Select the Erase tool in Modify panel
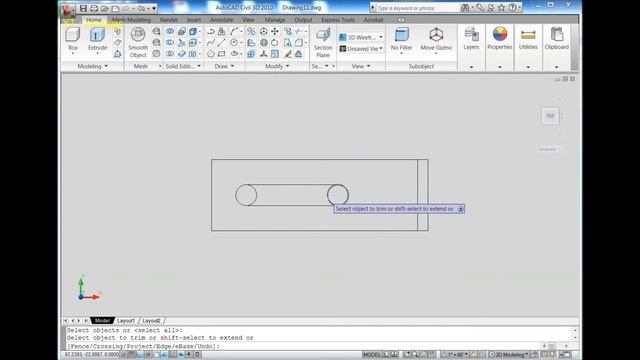The height and width of the screenshot is (360, 640). tap(288, 54)
